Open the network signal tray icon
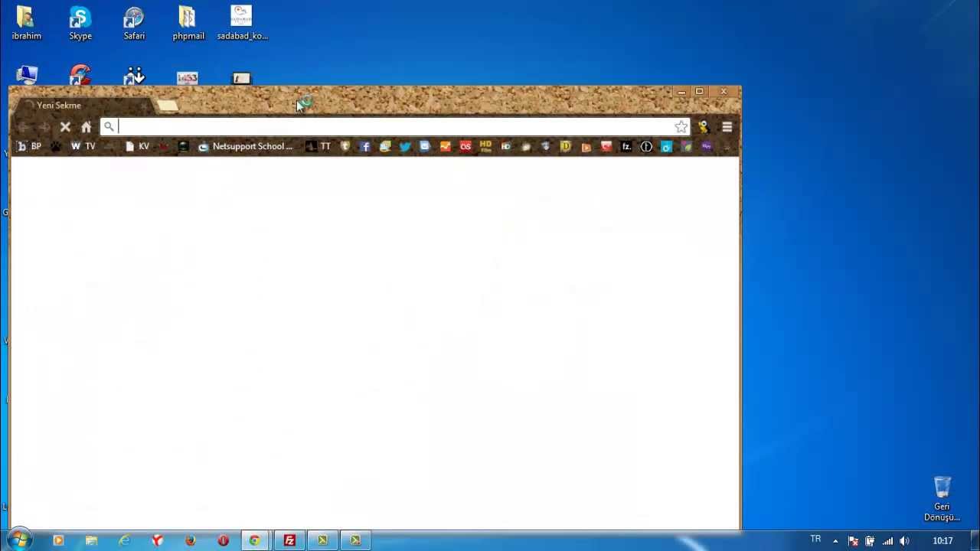The image size is (980, 551). [887, 541]
